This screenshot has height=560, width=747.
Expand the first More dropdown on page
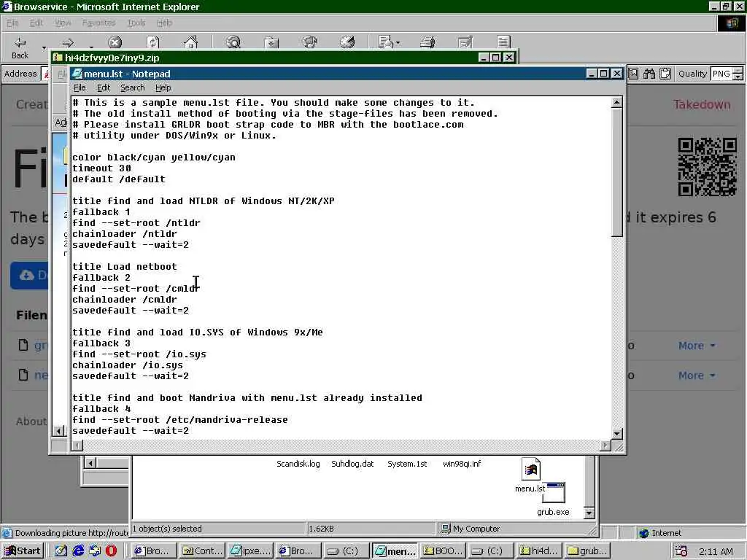(697, 345)
